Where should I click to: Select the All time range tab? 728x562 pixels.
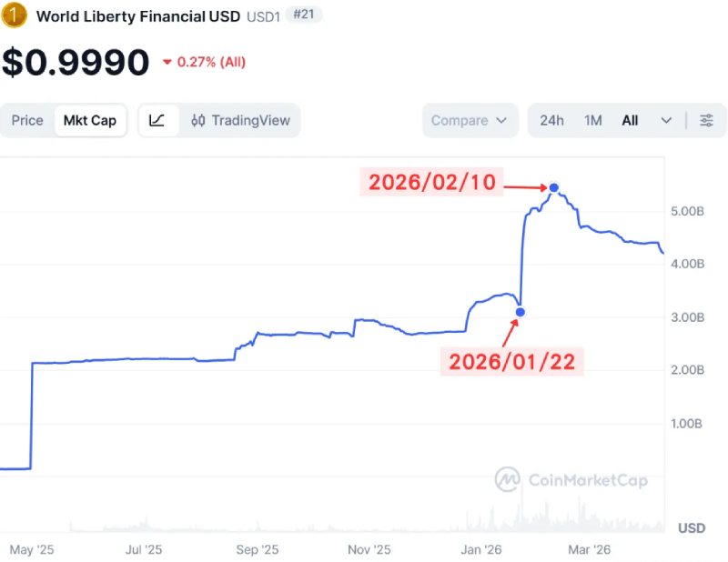(631, 120)
